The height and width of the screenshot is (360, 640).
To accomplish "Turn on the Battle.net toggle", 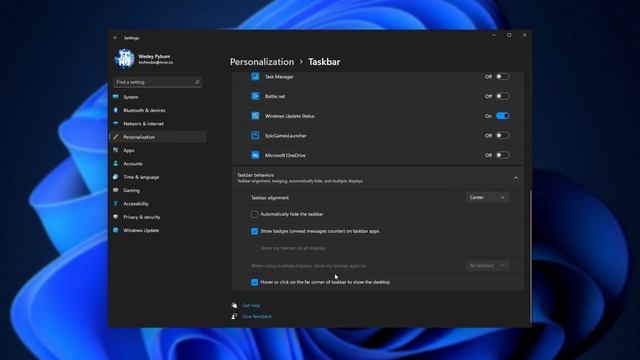I will [x=502, y=96].
